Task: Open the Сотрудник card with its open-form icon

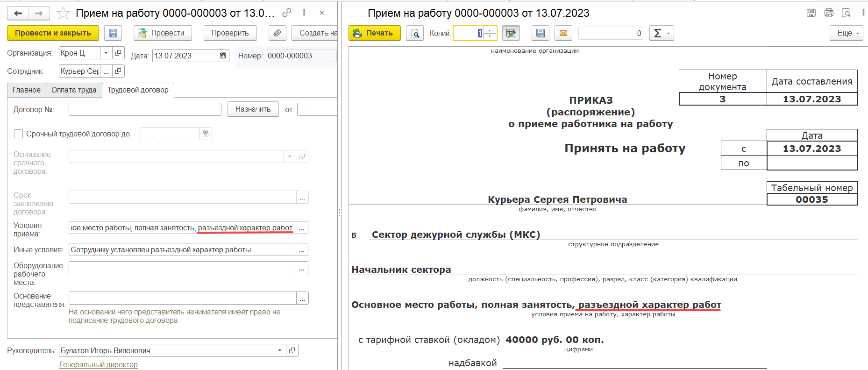Action: [x=118, y=71]
